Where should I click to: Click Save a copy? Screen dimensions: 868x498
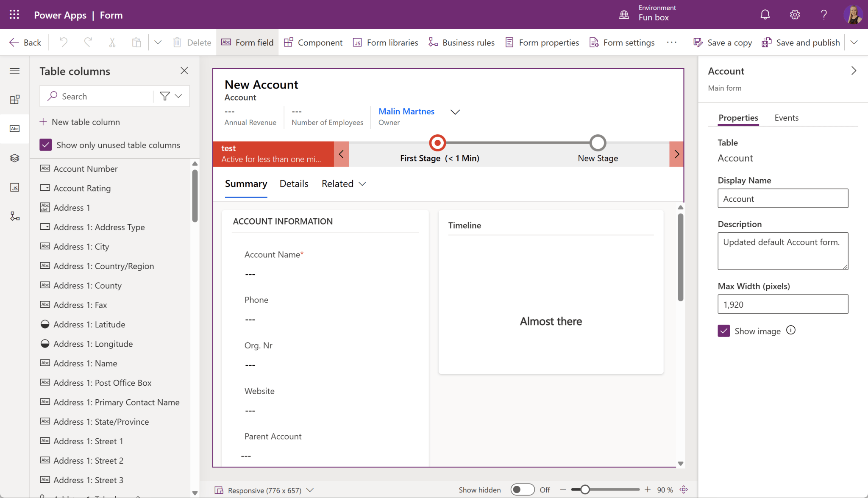723,42
